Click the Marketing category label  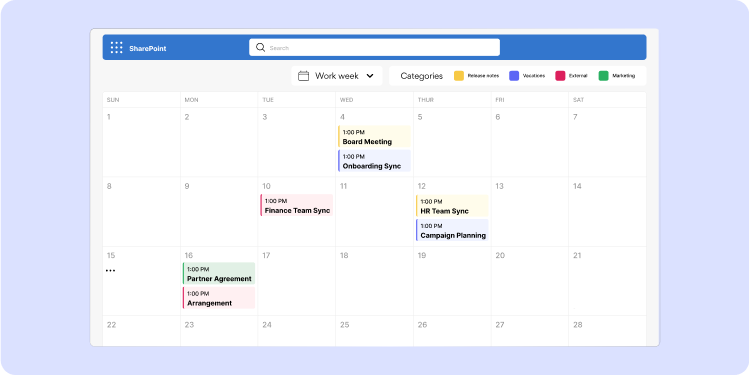click(x=624, y=76)
